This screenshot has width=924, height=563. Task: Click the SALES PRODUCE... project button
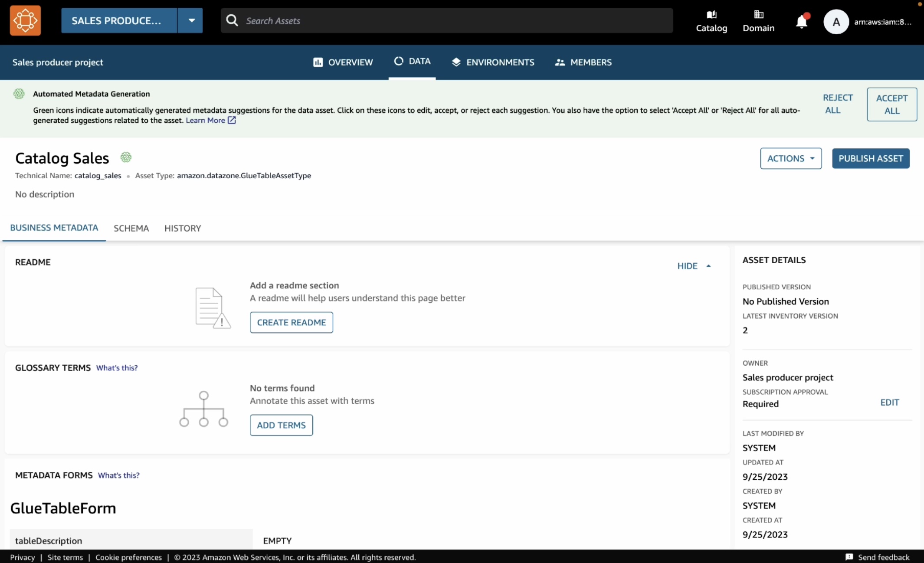click(119, 20)
